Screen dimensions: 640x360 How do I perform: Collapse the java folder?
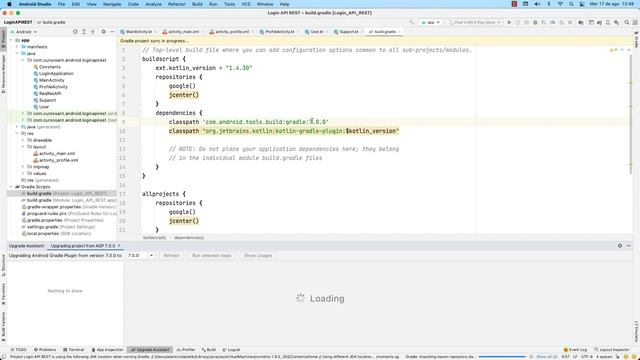click(x=17, y=53)
